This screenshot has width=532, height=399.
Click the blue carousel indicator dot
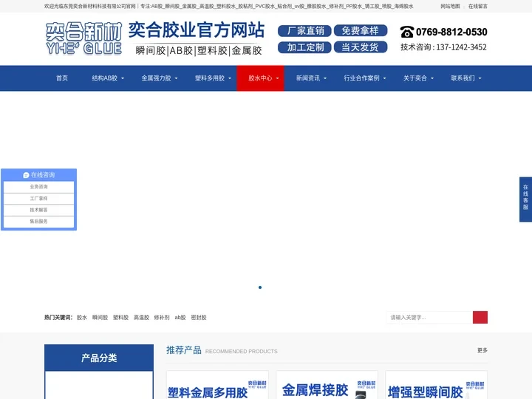tap(260, 287)
